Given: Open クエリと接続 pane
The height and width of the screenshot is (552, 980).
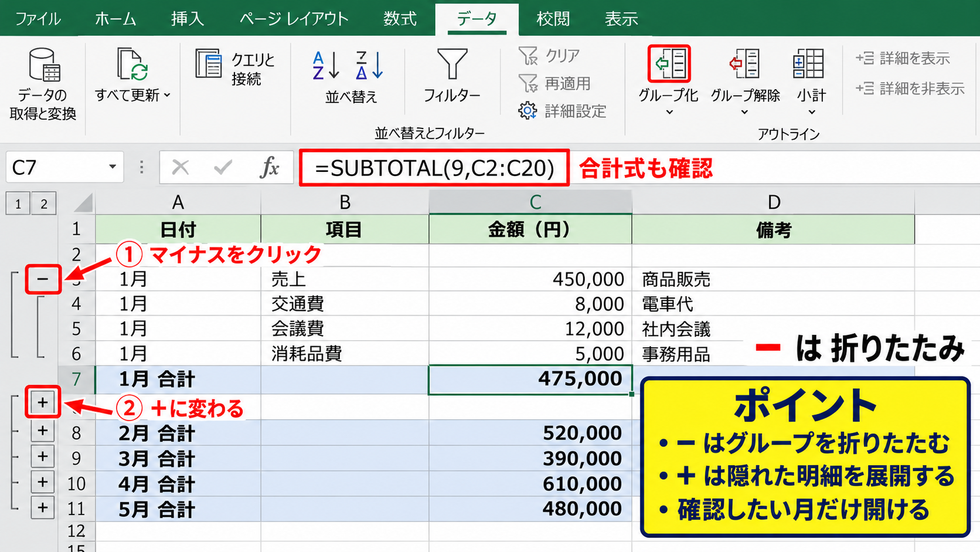Looking at the screenshot, I should 236,69.
